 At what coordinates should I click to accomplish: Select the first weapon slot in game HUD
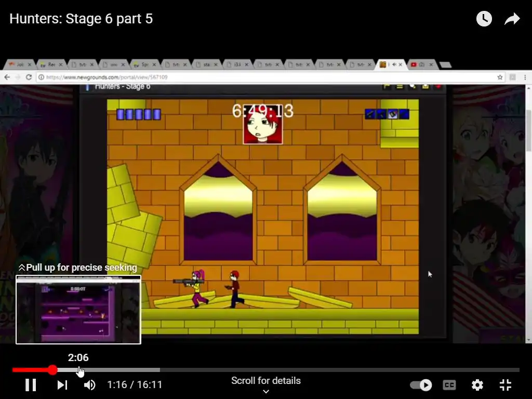(x=370, y=114)
